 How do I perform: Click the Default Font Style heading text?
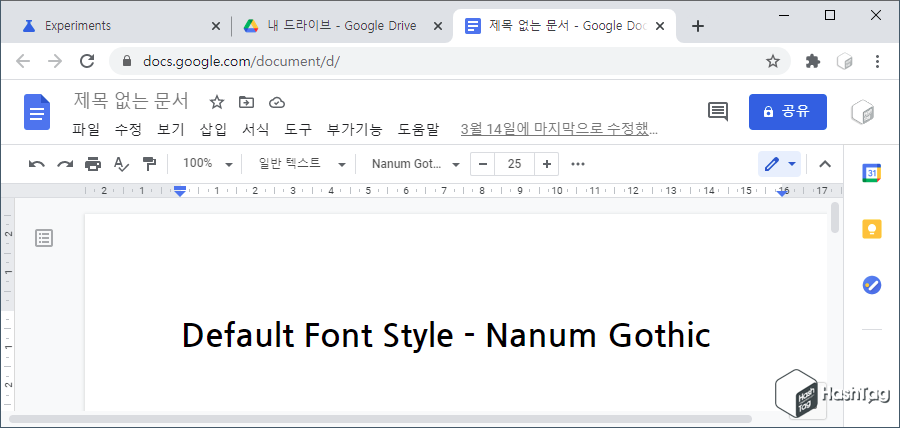coord(446,335)
